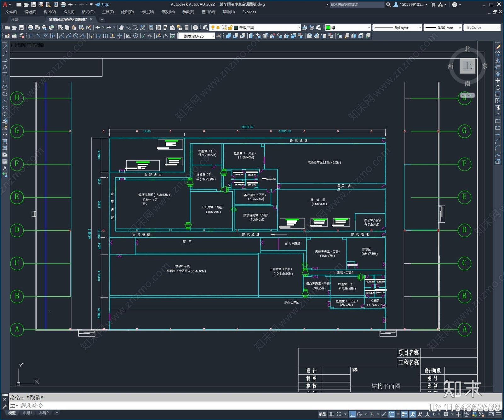
Task: Click the move tool in modify toolbar
Action: point(498,81)
